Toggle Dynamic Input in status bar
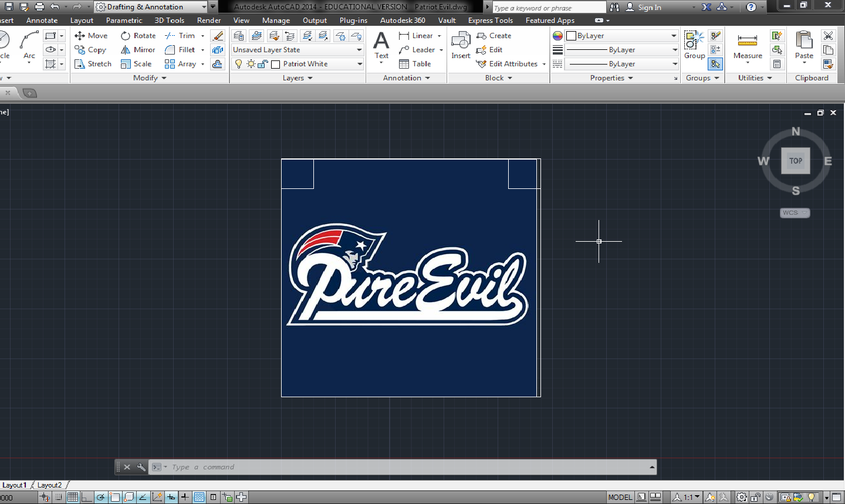This screenshot has height=504, width=845. pyautogui.click(x=171, y=498)
